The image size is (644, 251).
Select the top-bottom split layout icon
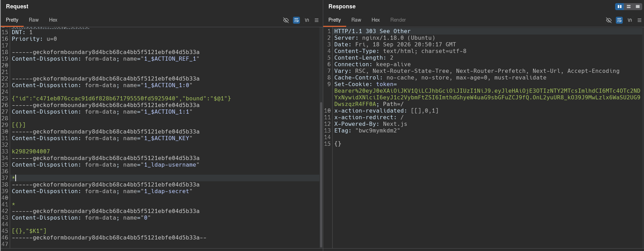(x=629, y=7)
